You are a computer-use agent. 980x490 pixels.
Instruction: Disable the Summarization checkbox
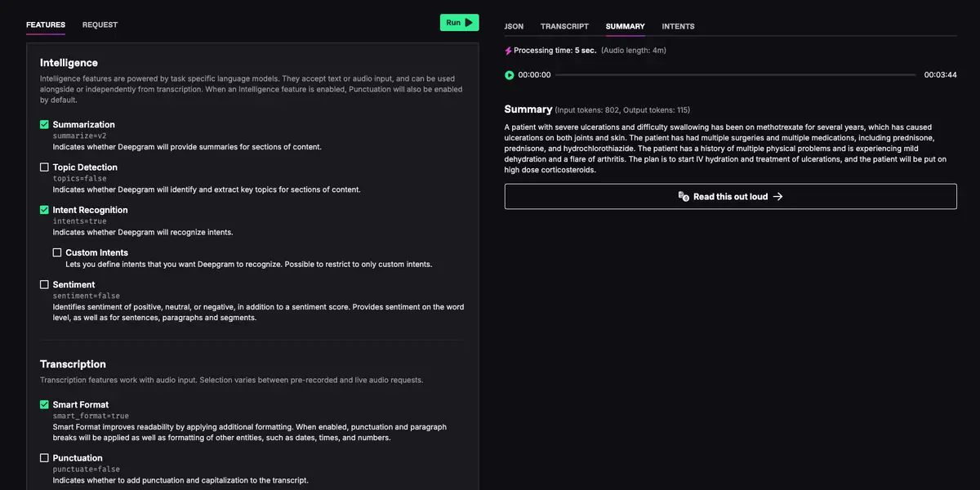click(44, 125)
